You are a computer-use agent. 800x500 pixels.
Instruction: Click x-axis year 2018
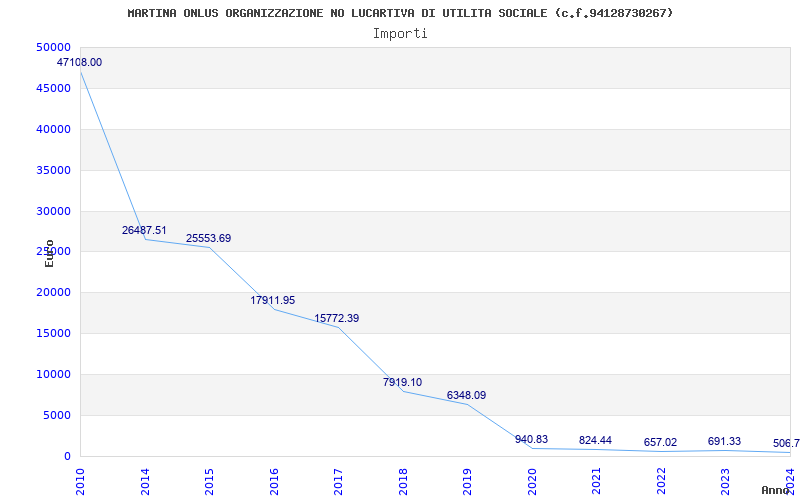pos(404,481)
